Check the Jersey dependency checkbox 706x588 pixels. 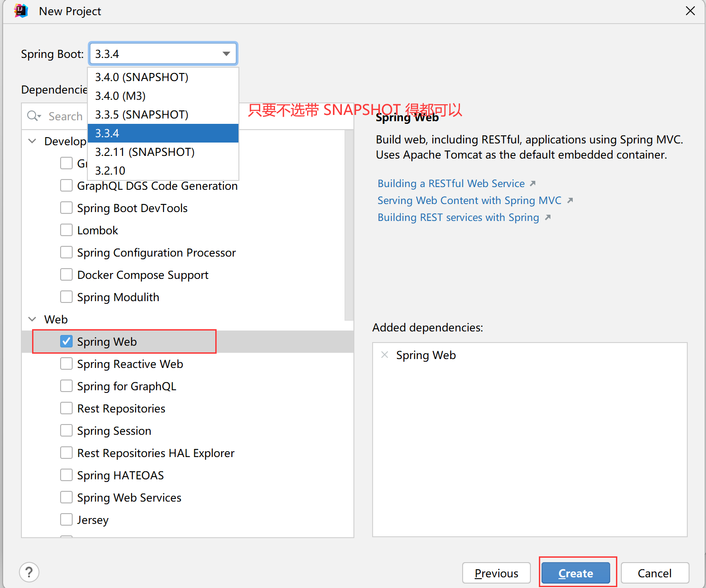[x=66, y=519]
